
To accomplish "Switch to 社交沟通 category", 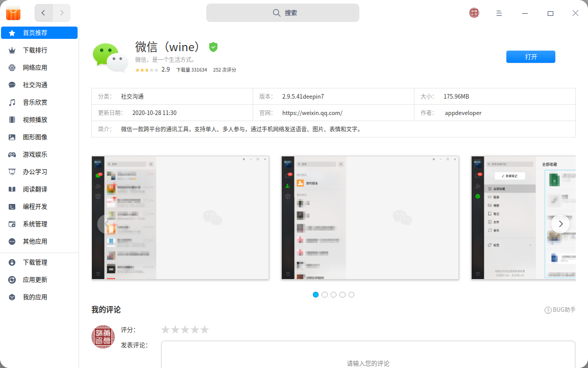I will point(39,85).
